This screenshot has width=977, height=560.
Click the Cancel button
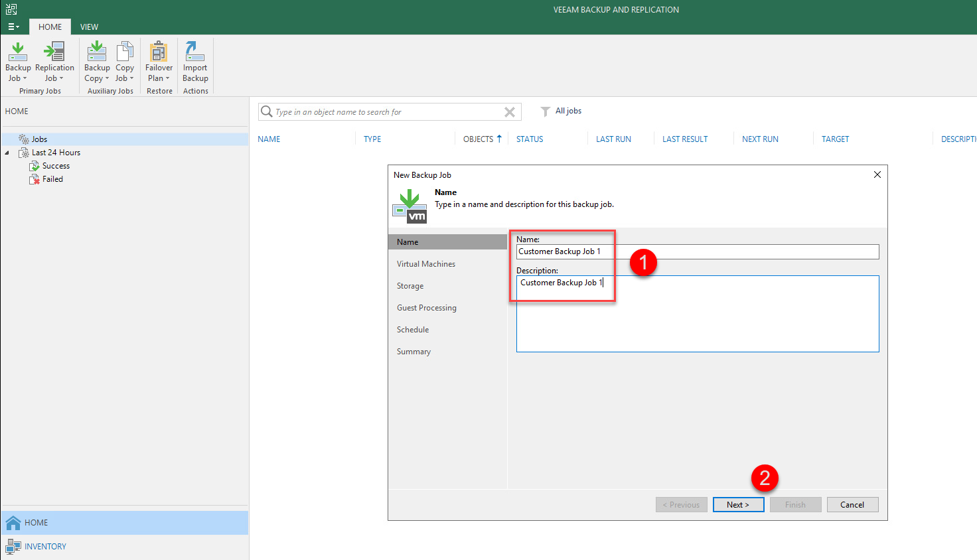[x=852, y=505]
